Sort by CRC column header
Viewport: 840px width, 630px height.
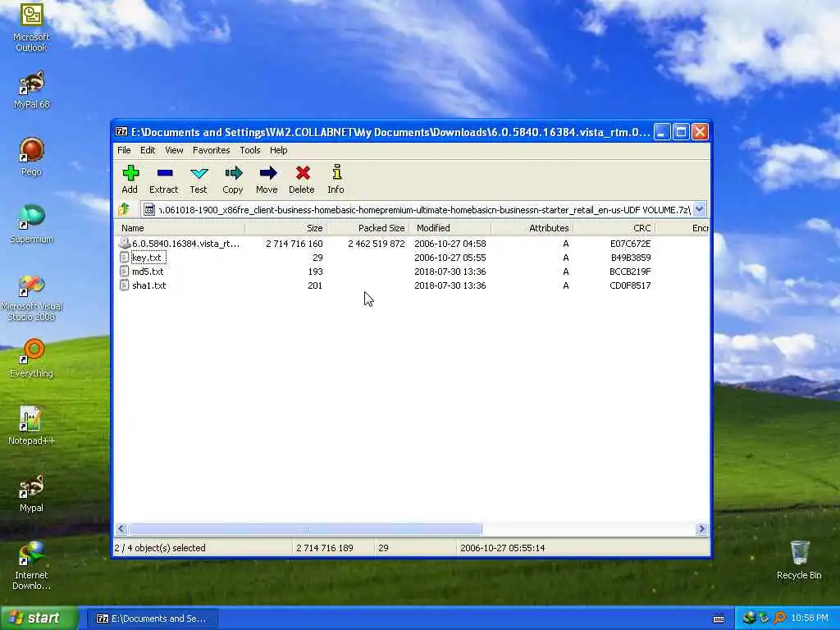click(x=614, y=228)
